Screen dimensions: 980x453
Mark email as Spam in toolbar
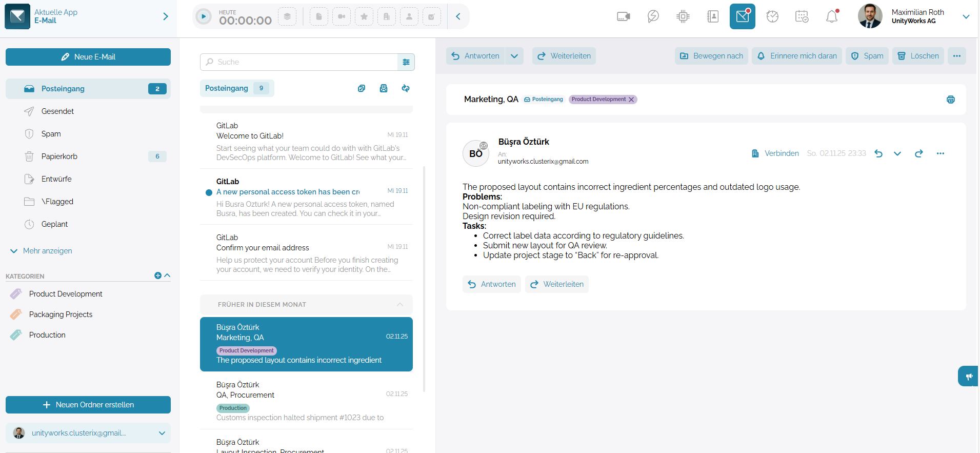(x=867, y=56)
